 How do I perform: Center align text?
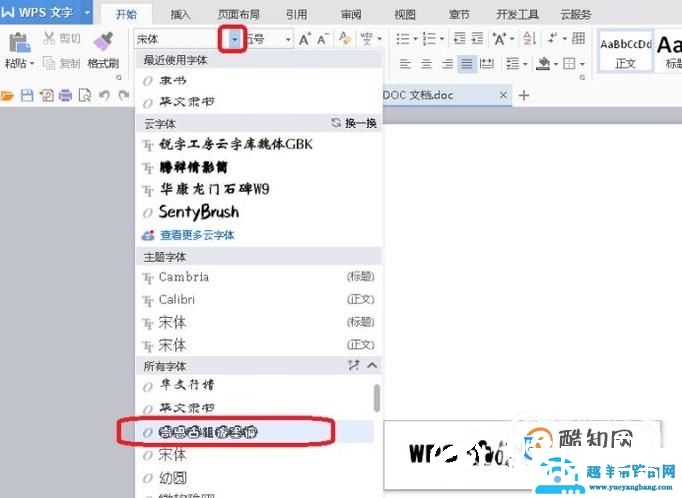(426, 64)
